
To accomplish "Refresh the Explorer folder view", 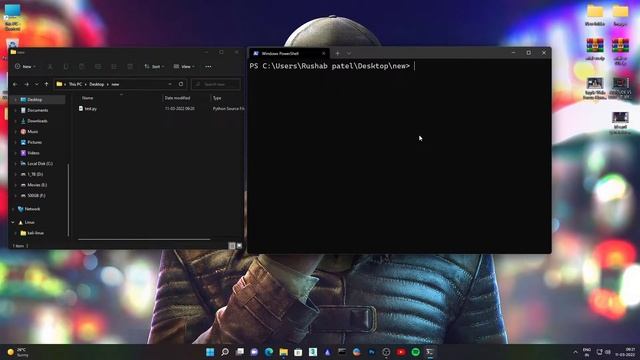I will click(181, 84).
